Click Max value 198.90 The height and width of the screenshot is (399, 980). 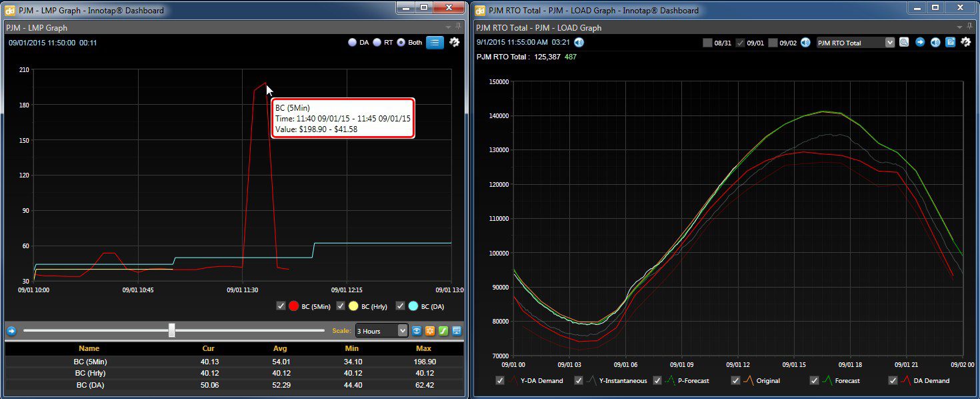click(423, 361)
